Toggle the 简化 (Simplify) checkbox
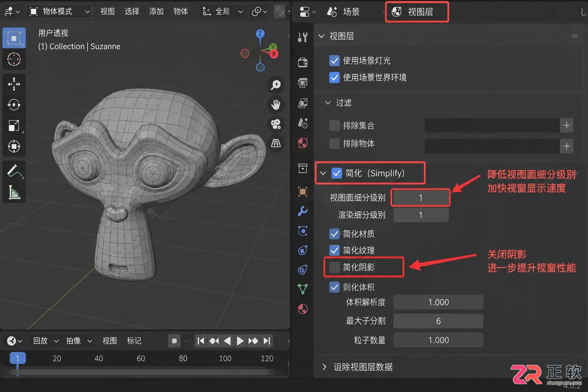 tap(337, 173)
